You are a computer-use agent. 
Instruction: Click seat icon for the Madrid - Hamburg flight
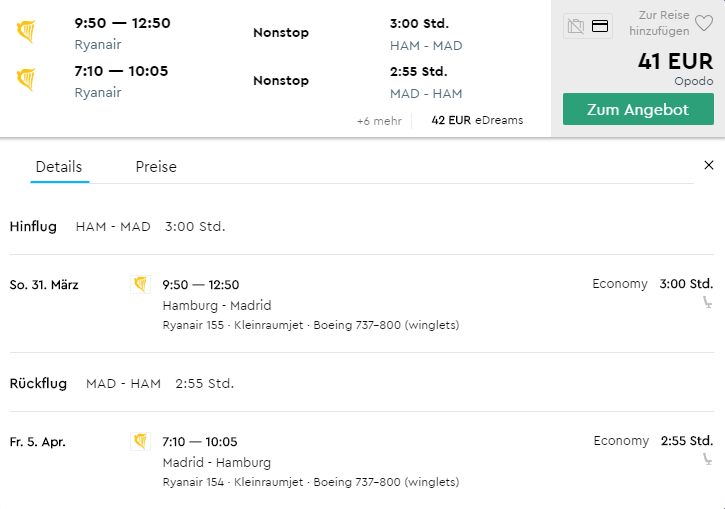click(707, 459)
